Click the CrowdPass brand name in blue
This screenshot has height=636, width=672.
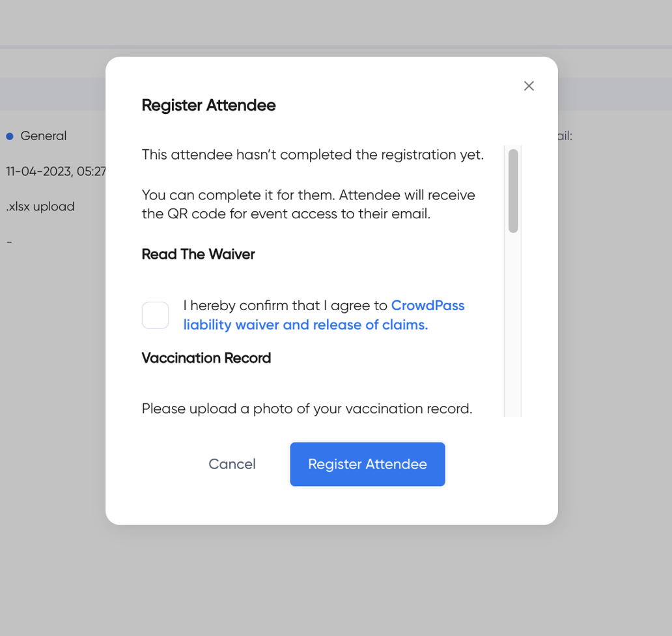point(428,305)
